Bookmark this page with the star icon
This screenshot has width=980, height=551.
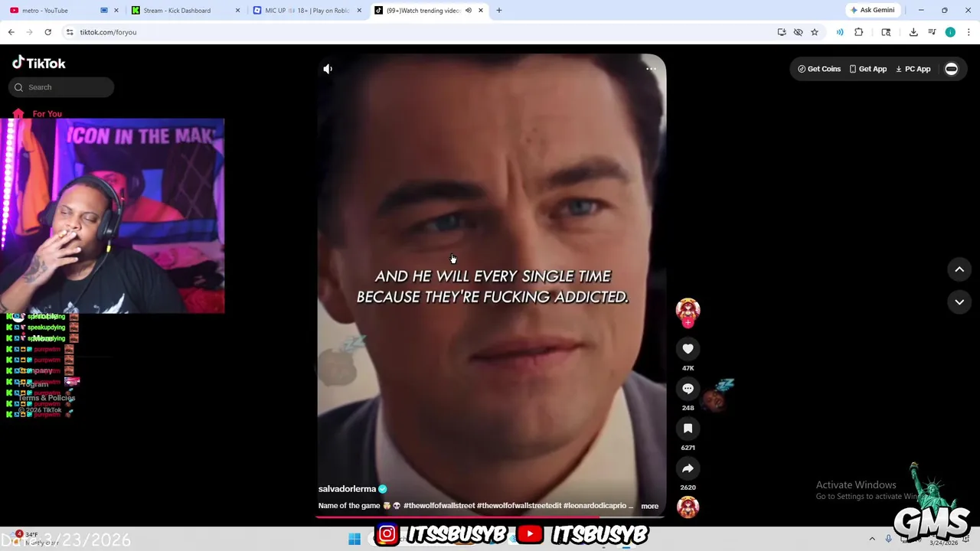(815, 32)
